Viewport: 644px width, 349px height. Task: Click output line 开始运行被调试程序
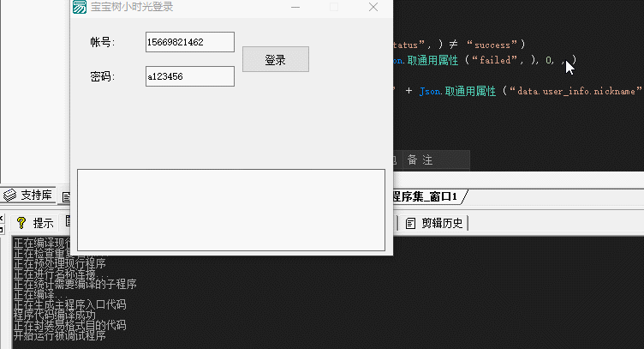59,336
